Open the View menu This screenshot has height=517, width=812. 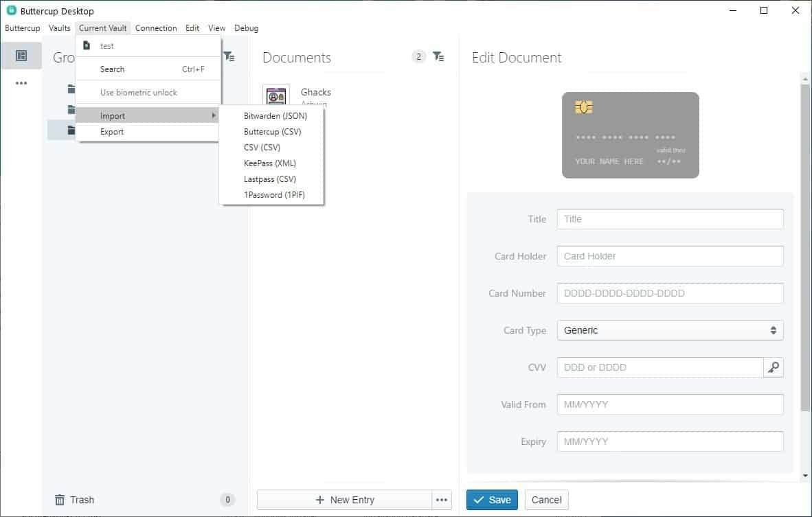pyautogui.click(x=216, y=28)
